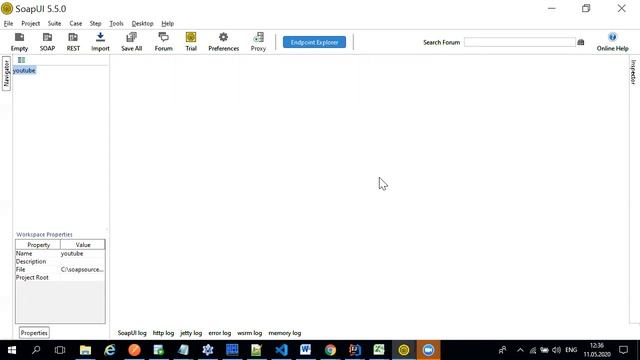Show hidden system tray icons chevron
Viewport: 640px width, 360px height.
pos(520,350)
